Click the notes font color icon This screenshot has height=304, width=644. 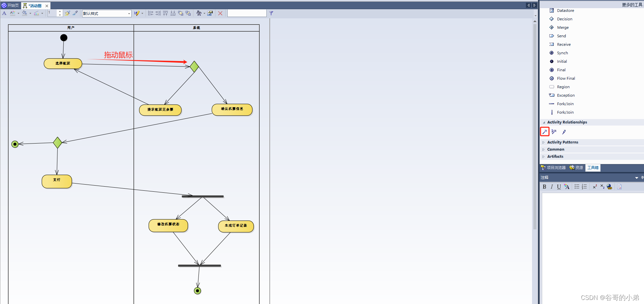pos(567,187)
